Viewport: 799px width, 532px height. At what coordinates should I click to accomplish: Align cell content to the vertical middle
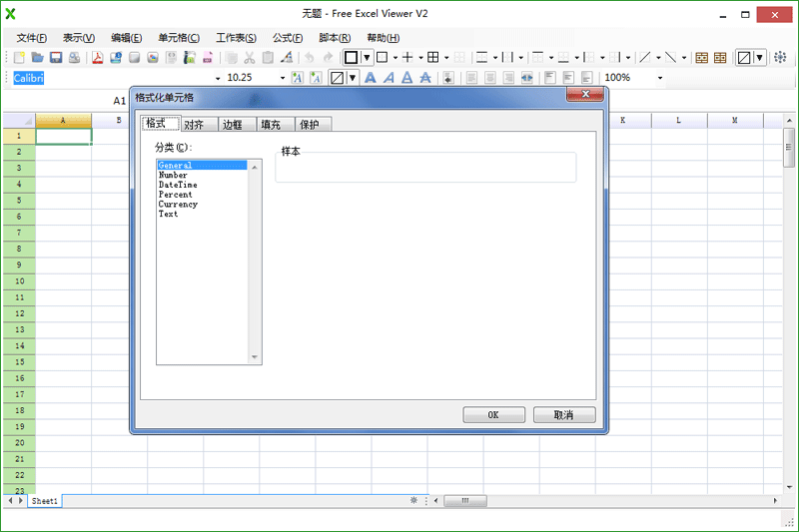click(x=568, y=78)
